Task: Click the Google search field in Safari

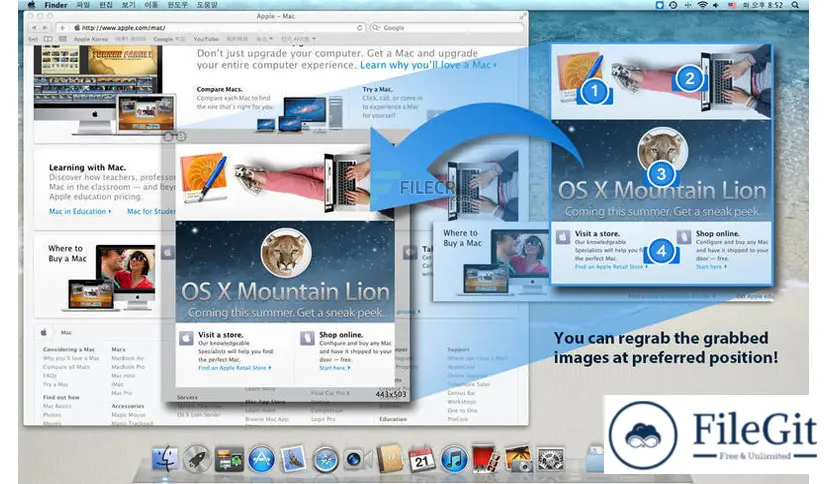Action: coord(447,27)
